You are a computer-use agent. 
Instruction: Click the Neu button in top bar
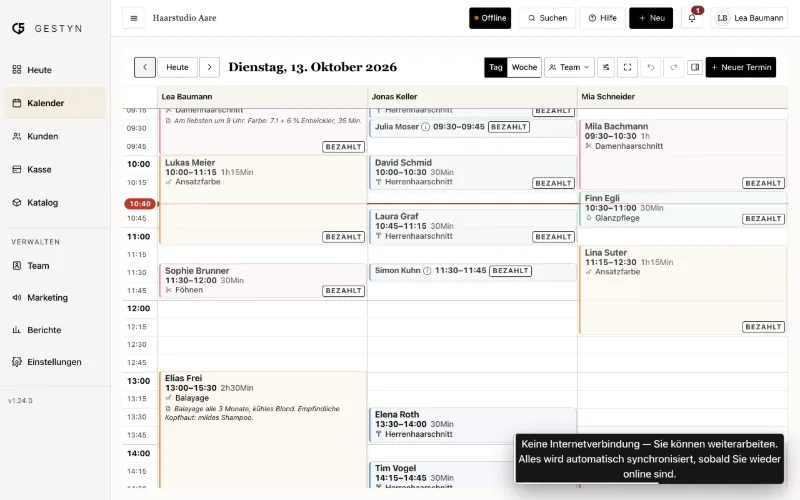point(651,18)
